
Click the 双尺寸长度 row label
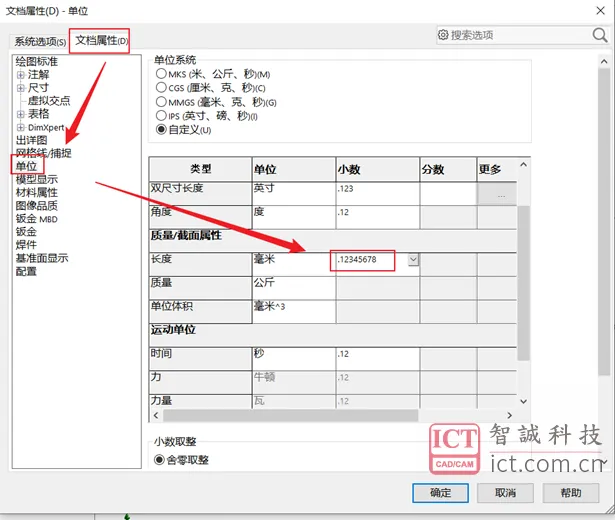(x=200, y=193)
